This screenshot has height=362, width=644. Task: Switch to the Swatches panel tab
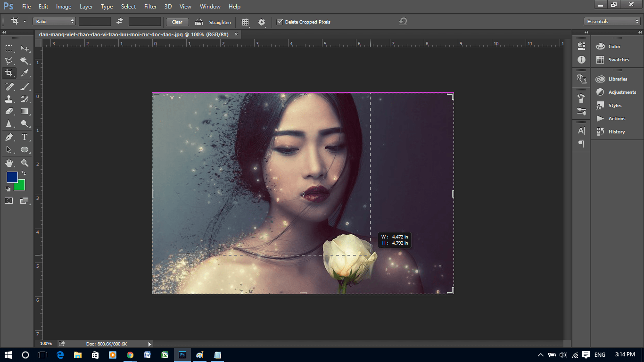tap(618, 59)
